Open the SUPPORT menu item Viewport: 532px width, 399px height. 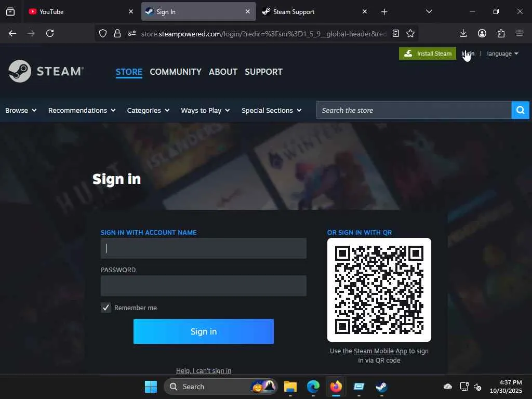263,72
